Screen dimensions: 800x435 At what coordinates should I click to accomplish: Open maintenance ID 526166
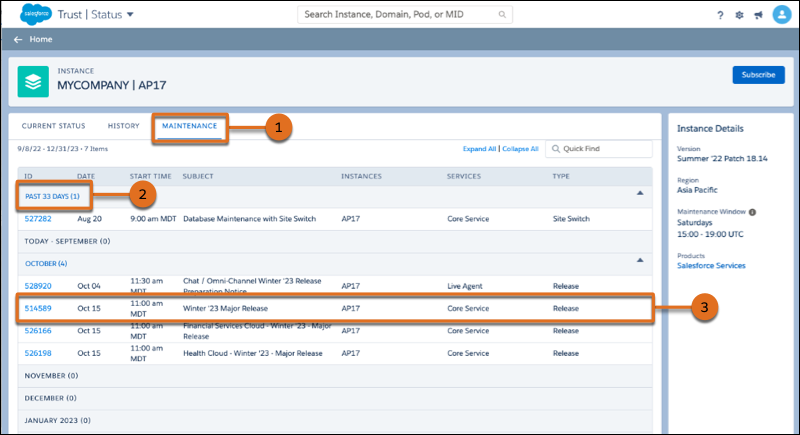(38, 331)
